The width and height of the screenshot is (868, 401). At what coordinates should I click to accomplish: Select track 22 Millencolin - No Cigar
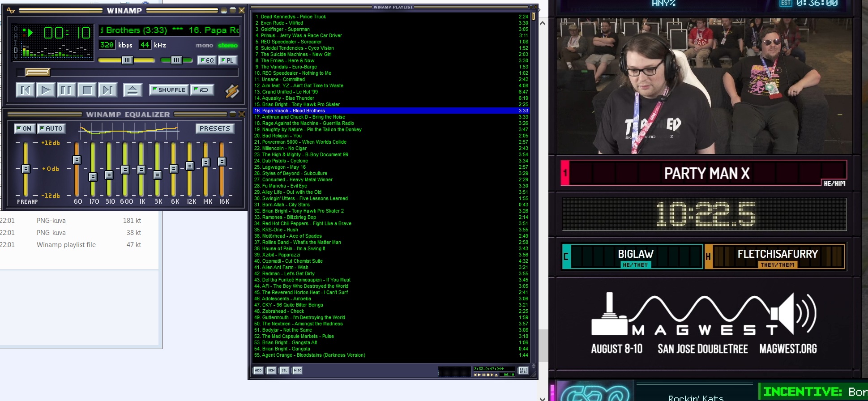pos(391,148)
